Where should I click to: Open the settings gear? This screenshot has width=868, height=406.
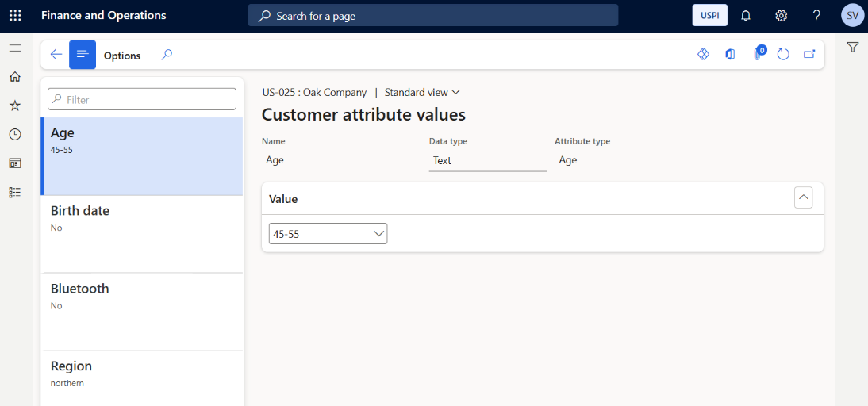click(781, 16)
